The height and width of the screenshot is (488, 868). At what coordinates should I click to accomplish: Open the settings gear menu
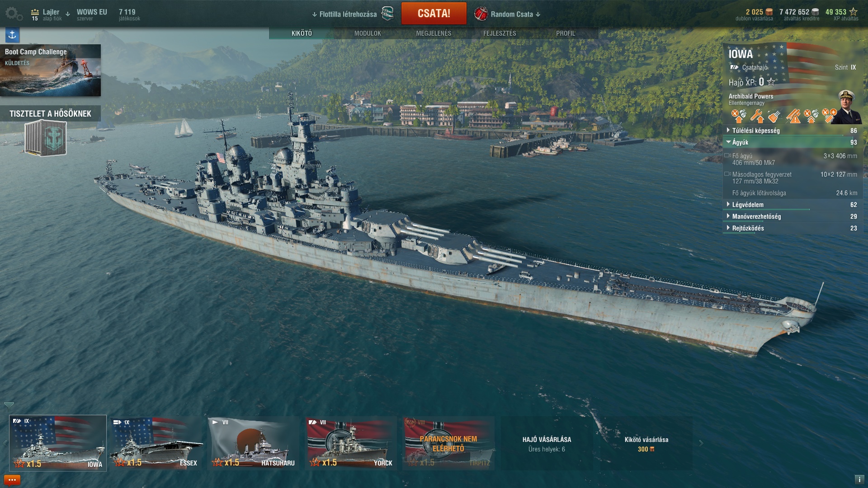14,14
